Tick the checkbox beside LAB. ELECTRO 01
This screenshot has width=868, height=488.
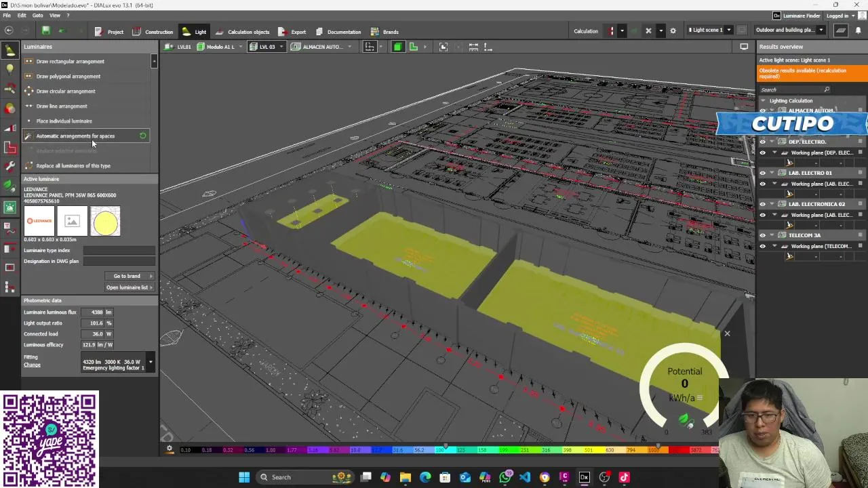861,173
